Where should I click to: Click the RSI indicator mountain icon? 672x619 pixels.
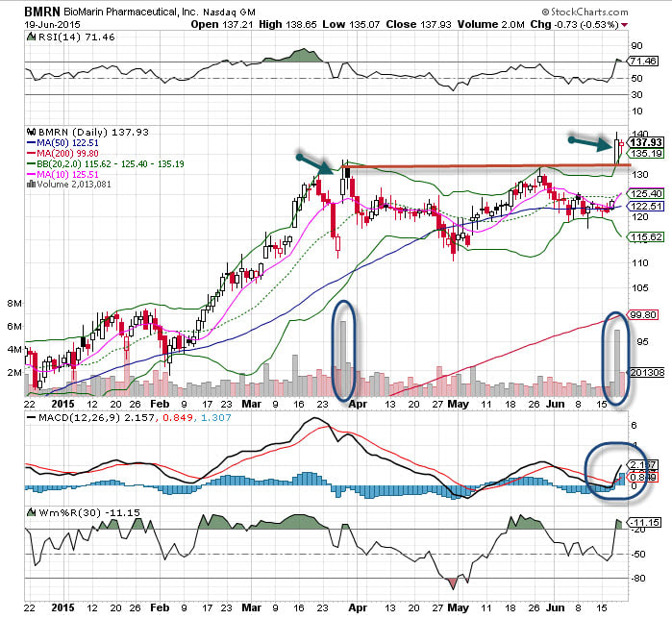coord(31,37)
